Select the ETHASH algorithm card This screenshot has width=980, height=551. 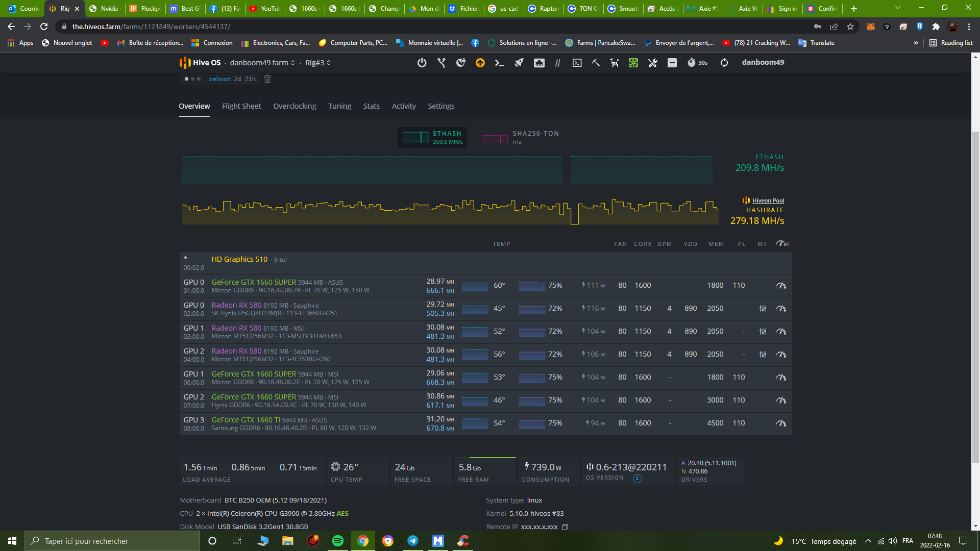click(x=432, y=137)
